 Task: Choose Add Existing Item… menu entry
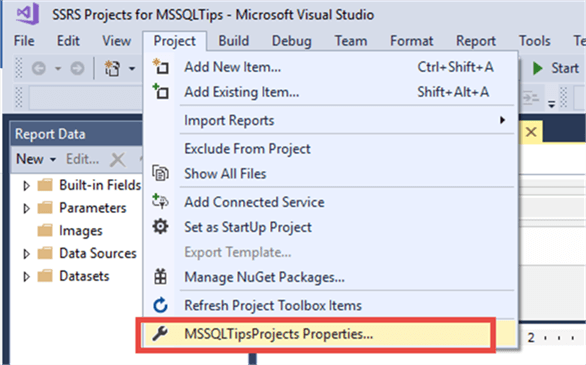[x=330, y=92]
